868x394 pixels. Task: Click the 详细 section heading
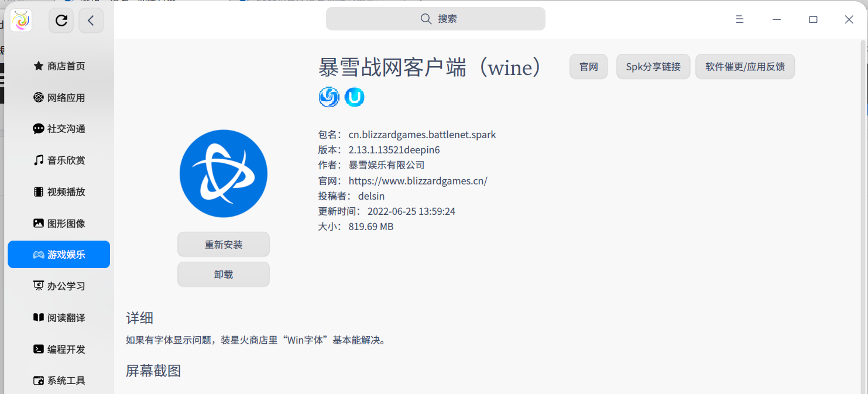140,318
